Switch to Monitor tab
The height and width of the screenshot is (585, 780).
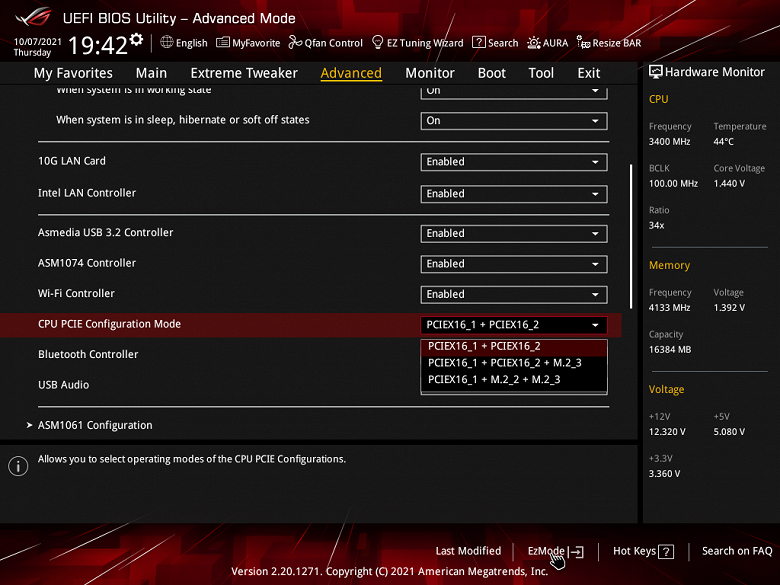point(430,73)
